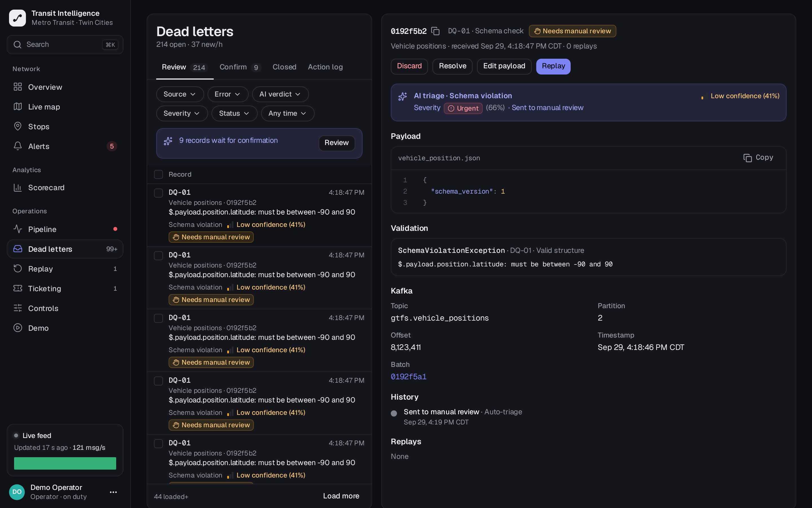Check the second DQ-01 record checkbox
Screen dimensions: 812x508
click(x=158, y=256)
